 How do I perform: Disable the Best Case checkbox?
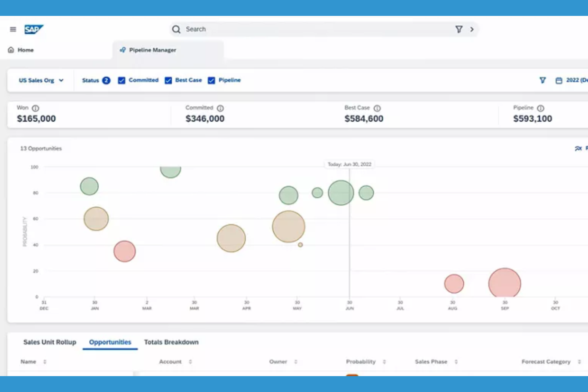(x=168, y=80)
